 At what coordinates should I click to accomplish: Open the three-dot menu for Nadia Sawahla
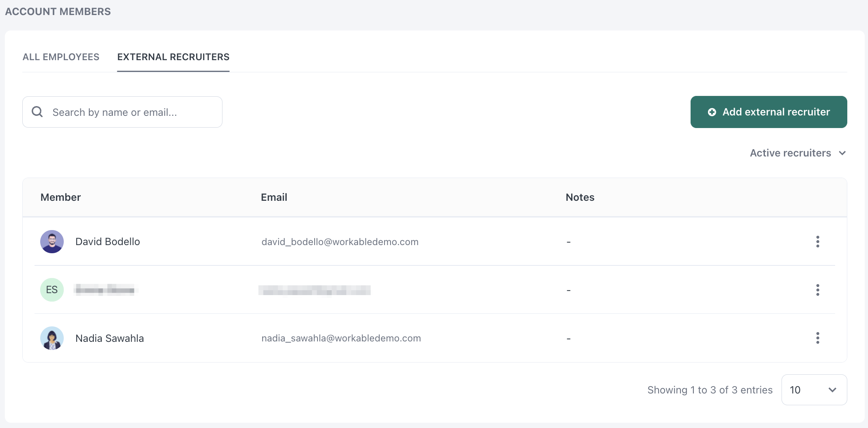pyautogui.click(x=818, y=338)
